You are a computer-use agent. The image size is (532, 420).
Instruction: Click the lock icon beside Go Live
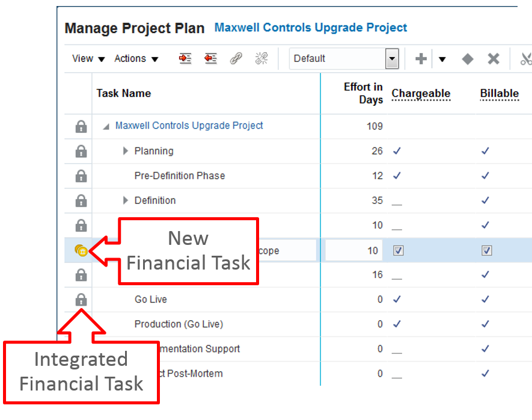(81, 300)
